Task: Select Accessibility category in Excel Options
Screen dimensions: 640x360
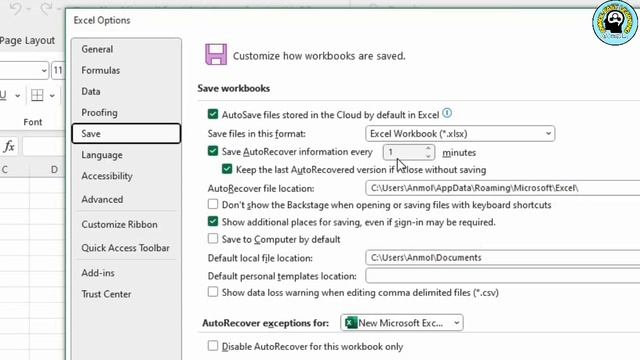Action: pyautogui.click(x=126, y=176)
